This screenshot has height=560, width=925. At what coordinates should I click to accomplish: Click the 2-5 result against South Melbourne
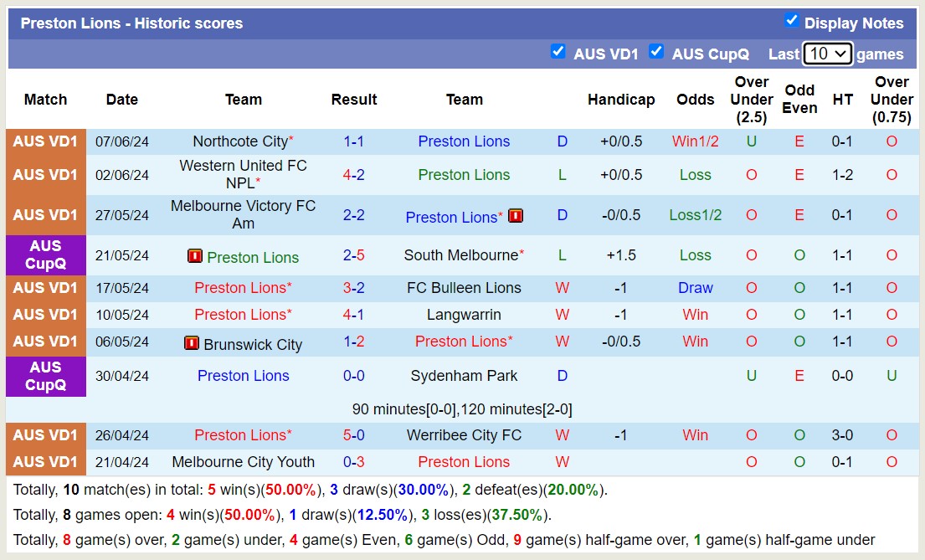pyautogui.click(x=353, y=255)
